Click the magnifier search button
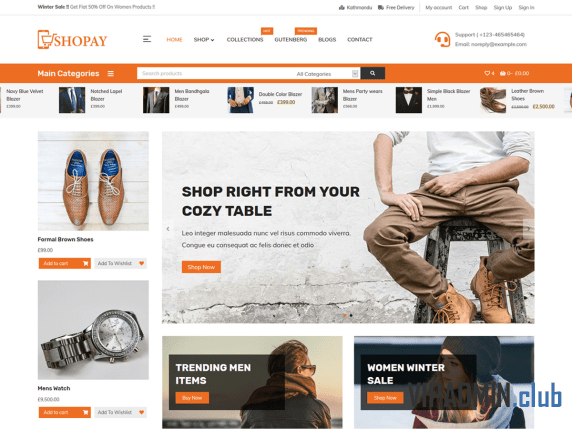 pyautogui.click(x=372, y=73)
